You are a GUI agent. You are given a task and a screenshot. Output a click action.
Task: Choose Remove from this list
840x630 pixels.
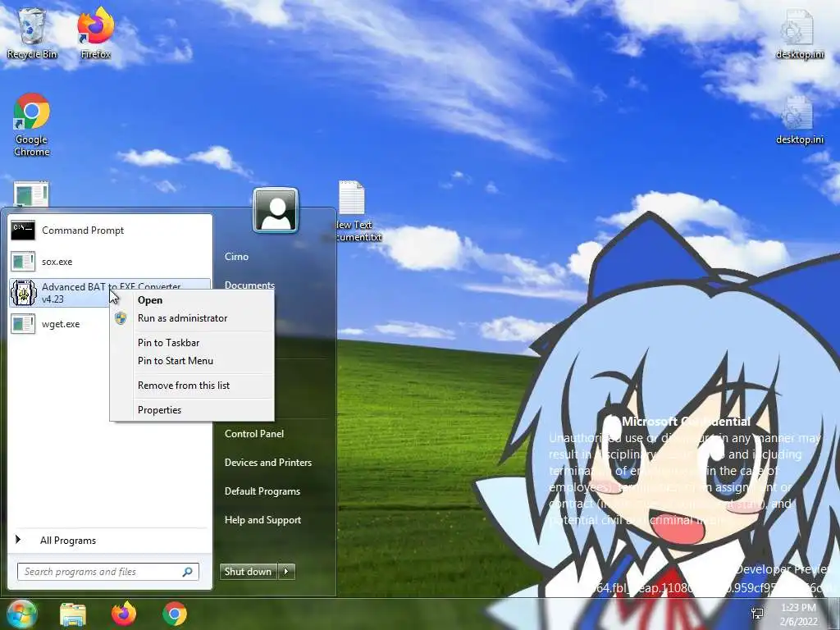184,386
